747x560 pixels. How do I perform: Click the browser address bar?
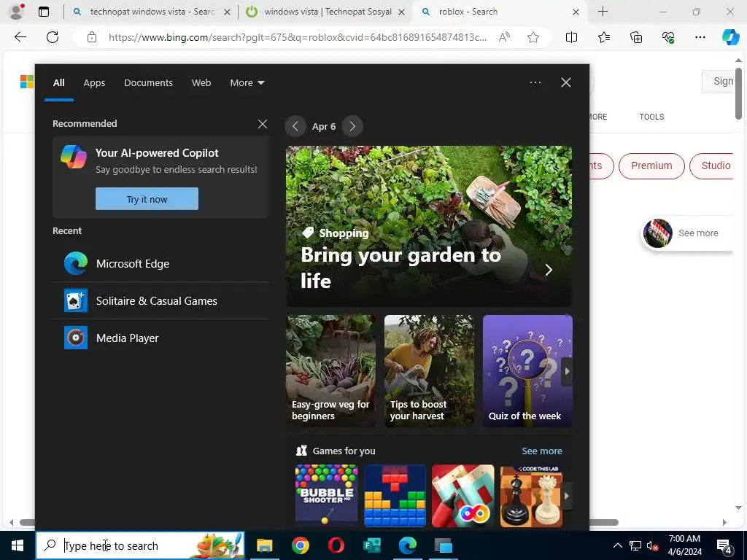298,37
